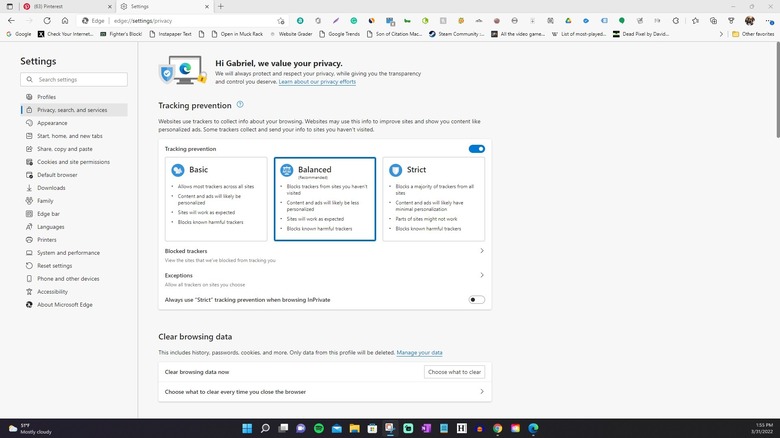Open File Explorer from the taskbar
Viewport: 780px width, 438px height.
(x=354, y=428)
